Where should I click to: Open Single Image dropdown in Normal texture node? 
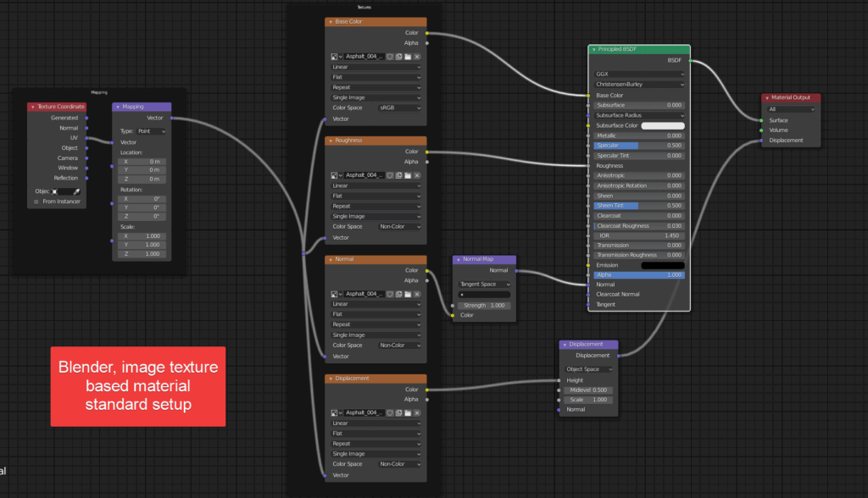click(x=376, y=335)
